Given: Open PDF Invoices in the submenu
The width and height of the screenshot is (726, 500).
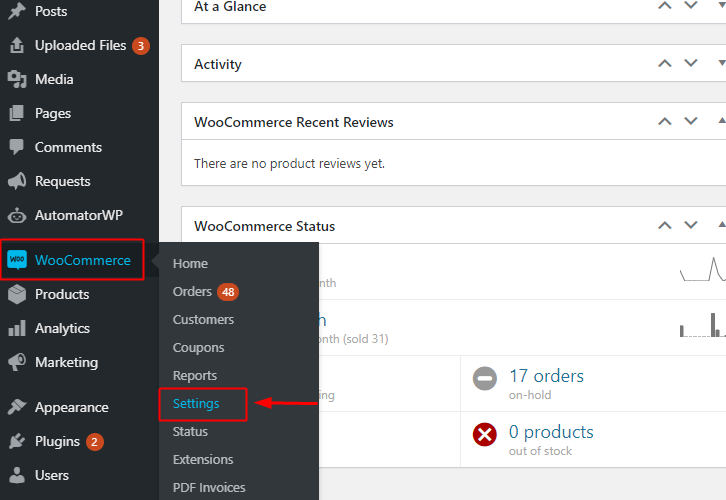Looking at the screenshot, I should click(209, 488).
